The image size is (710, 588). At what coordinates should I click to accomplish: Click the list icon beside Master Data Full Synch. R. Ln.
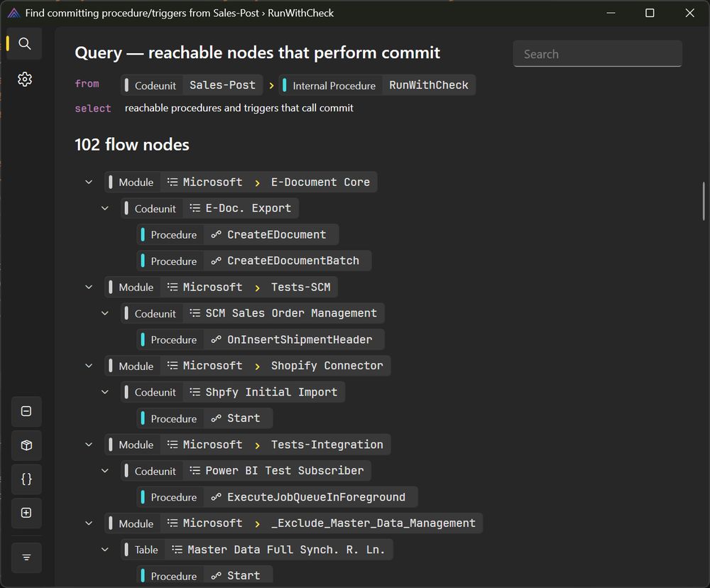coord(177,550)
